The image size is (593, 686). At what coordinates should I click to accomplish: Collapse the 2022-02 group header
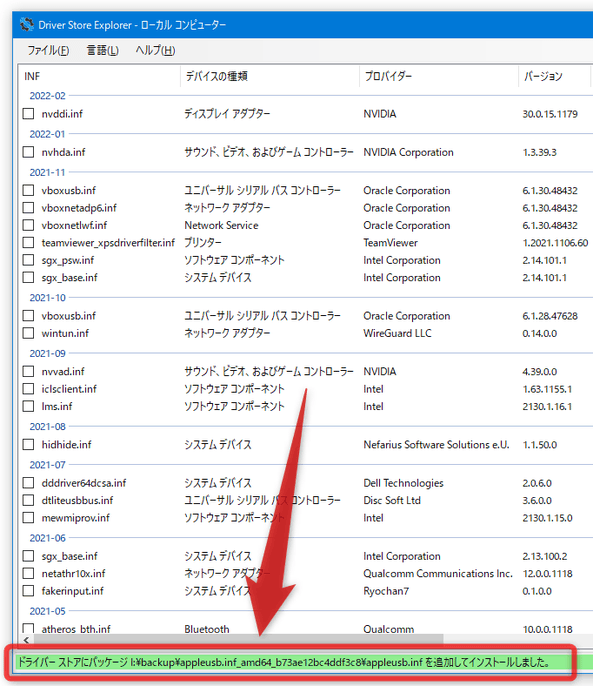47,96
